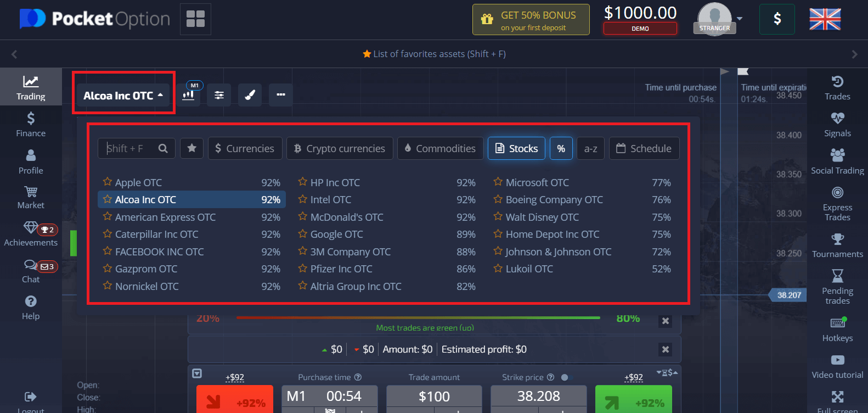Open the Signals panel

click(x=837, y=124)
